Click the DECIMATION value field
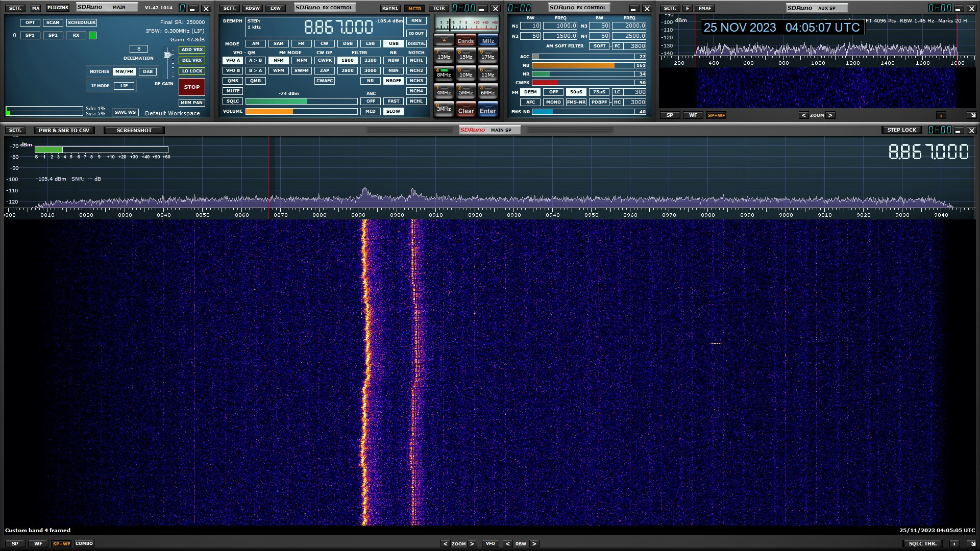Image resolution: width=980 pixels, height=551 pixels. point(138,49)
